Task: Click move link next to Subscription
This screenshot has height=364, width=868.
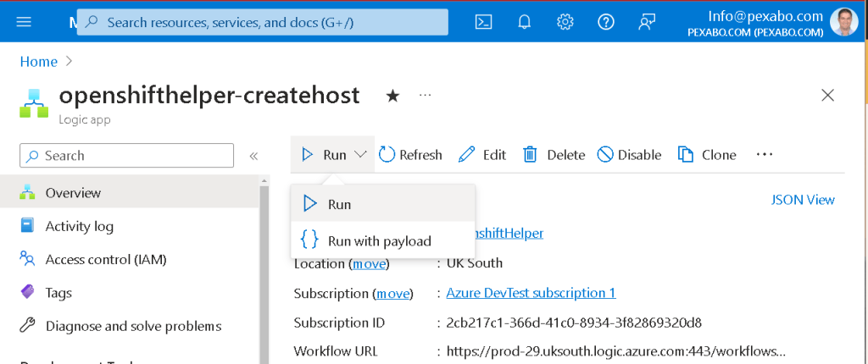Action: click(393, 293)
